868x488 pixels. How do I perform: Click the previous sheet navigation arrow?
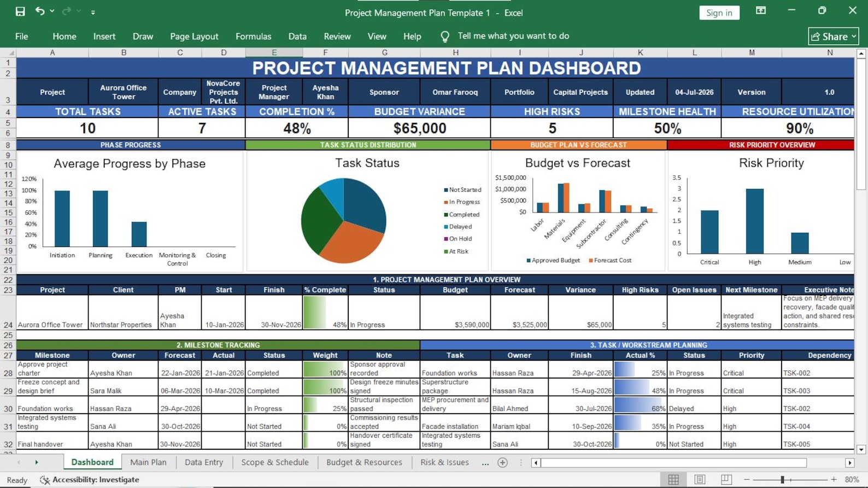(x=19, y=462)
